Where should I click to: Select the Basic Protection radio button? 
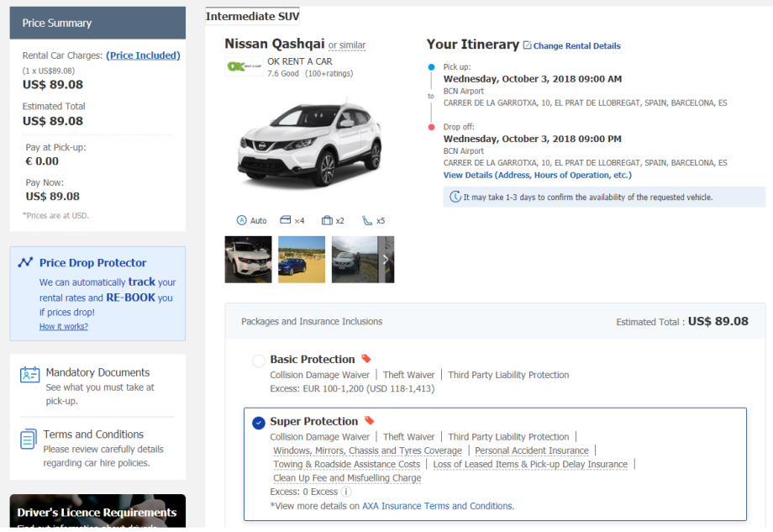pyautogui.click(x=259, y=361)
